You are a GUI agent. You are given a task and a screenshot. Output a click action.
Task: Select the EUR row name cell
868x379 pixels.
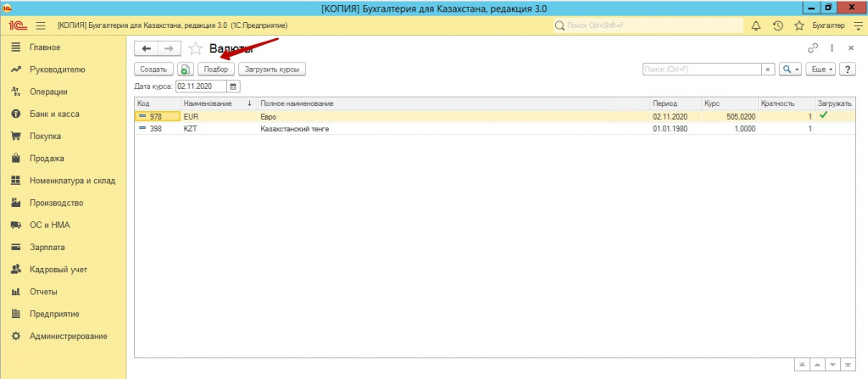click(220, 117)
